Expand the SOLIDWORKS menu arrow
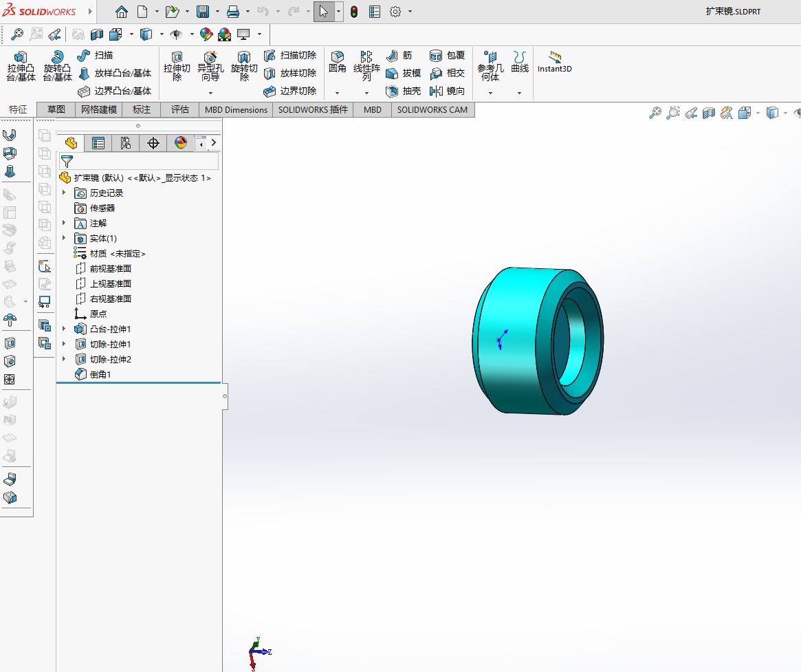This screenshot has height=672, width=801. point(91,11)
